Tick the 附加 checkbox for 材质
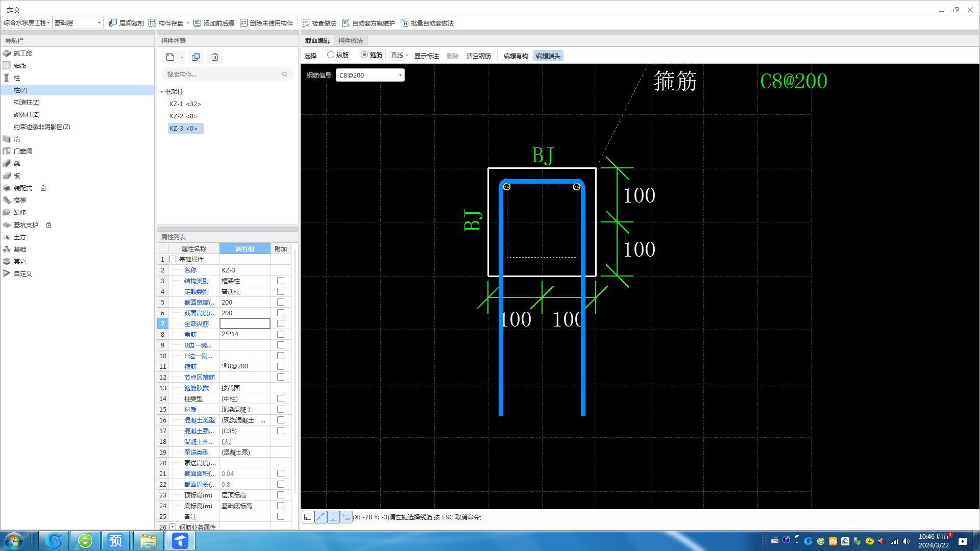Screen dimensions: 980x551 (x=281, y=409)
